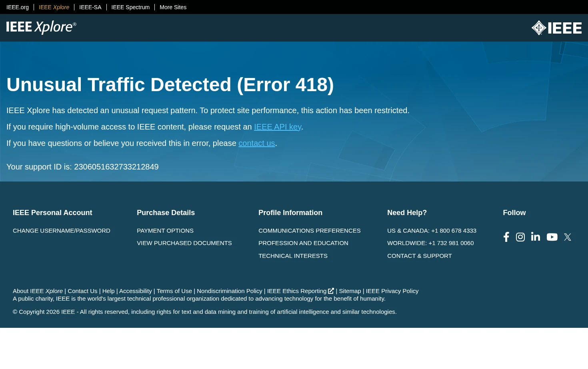Open the Accessibility link
The height and width of the screenshot is (369, 588).
pyautogui.click(x=136, y=291)
